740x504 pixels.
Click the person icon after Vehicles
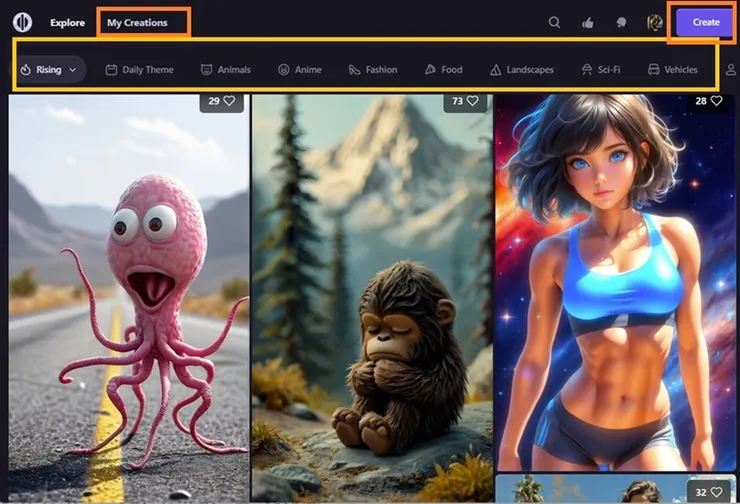pos(731,70)
